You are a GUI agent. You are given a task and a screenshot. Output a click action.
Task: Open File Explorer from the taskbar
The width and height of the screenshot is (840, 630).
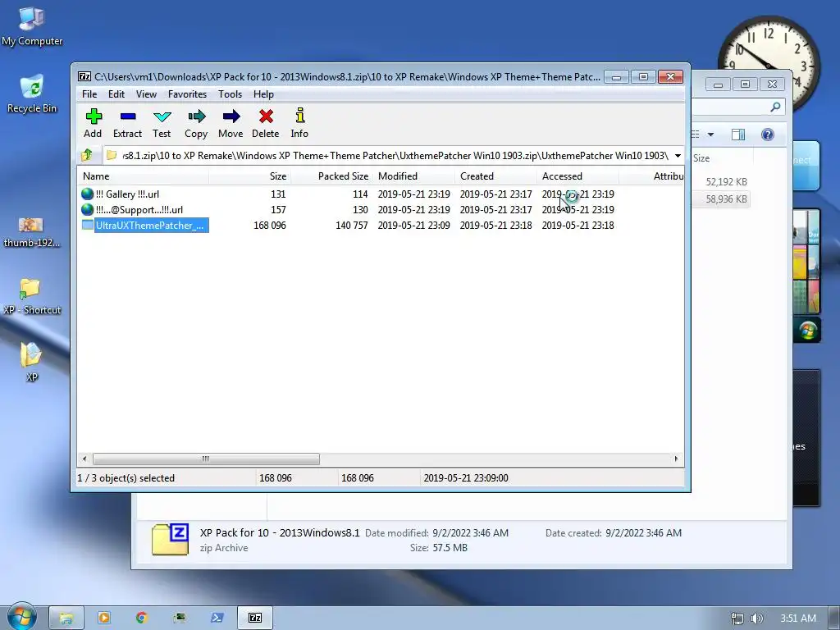pyautogui.click(x=66, y=618)
